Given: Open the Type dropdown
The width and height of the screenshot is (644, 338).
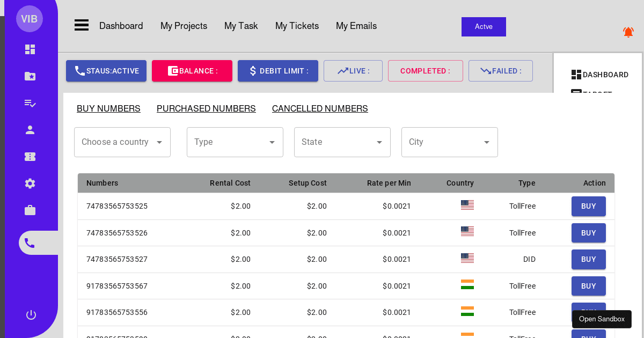Looking at the screenshot, I should (x=235, y=142).
